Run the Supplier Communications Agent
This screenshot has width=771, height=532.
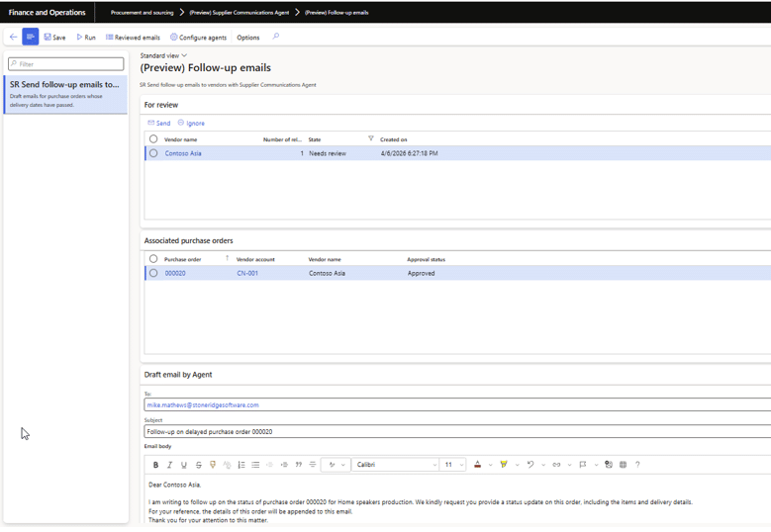point(86,38)
